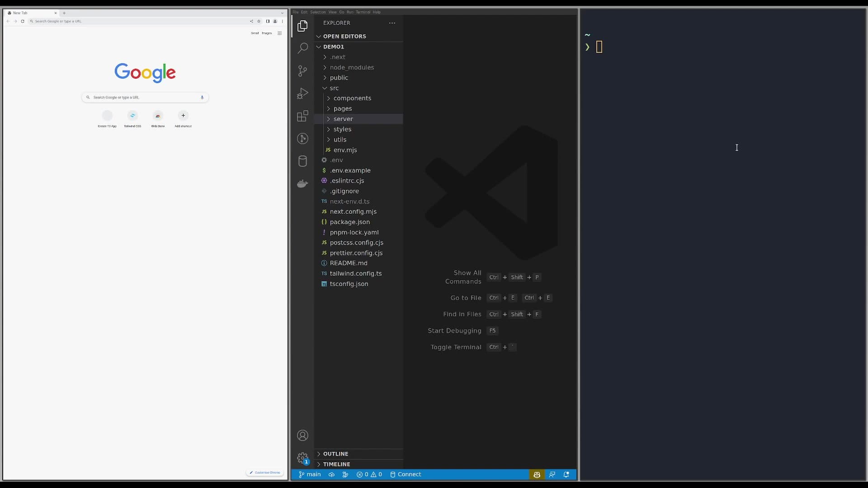
Task: Expand the components folder
Action: 352,98
